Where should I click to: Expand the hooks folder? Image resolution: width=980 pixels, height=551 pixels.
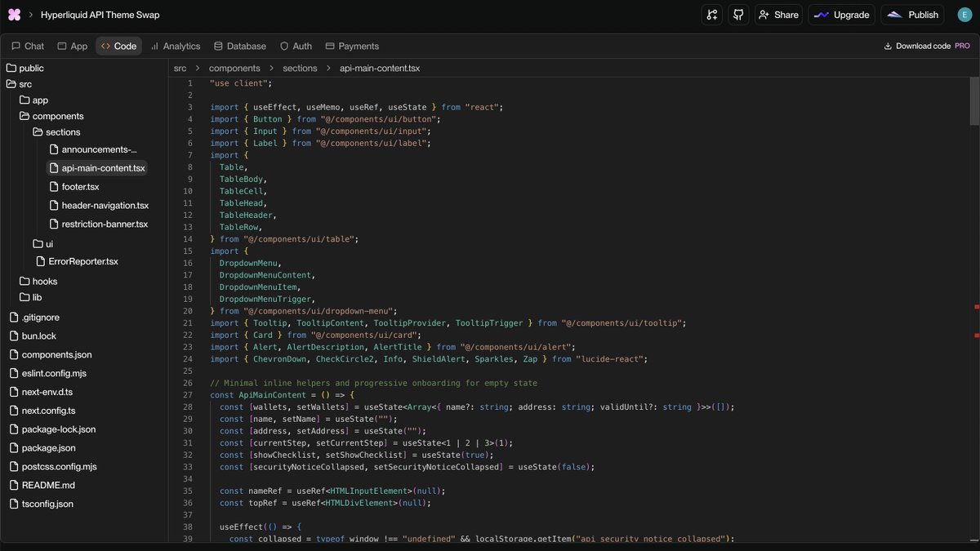tap(45, 281)
